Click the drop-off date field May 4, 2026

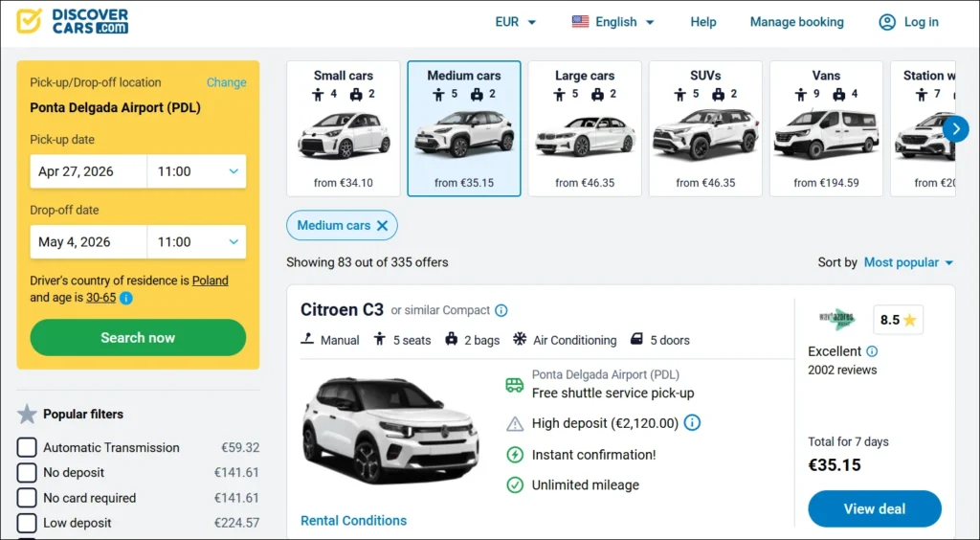[89, 242]
